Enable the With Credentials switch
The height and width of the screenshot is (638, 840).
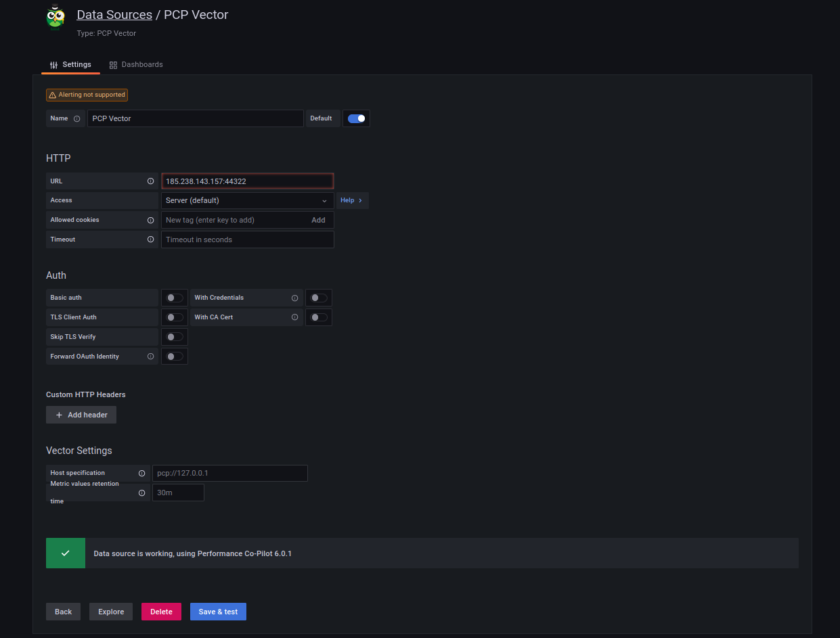point(319,298)
